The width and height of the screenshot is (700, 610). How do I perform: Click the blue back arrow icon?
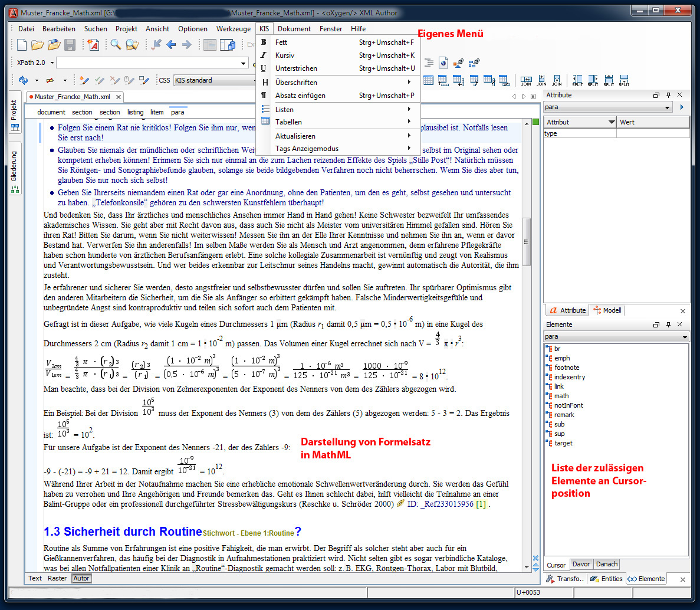tap(171, 45)
